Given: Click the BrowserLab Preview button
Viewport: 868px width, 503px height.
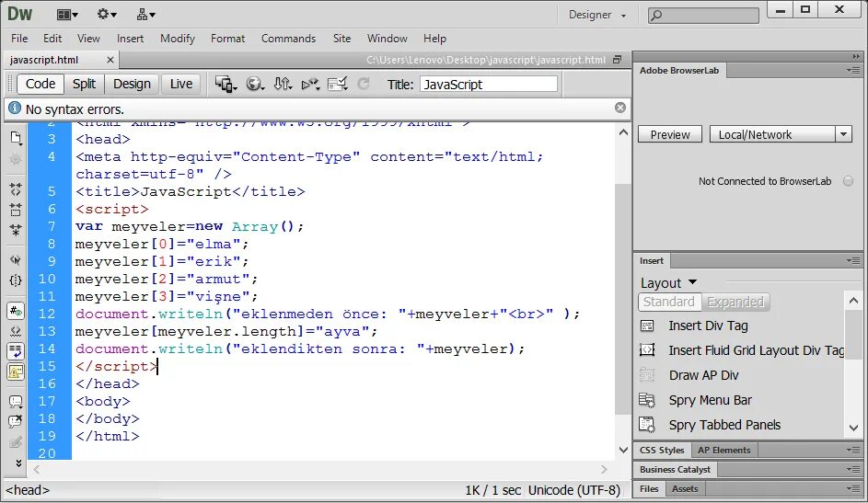Looking at the screenshot, I should pyautogui.click(x=670, y=134).
